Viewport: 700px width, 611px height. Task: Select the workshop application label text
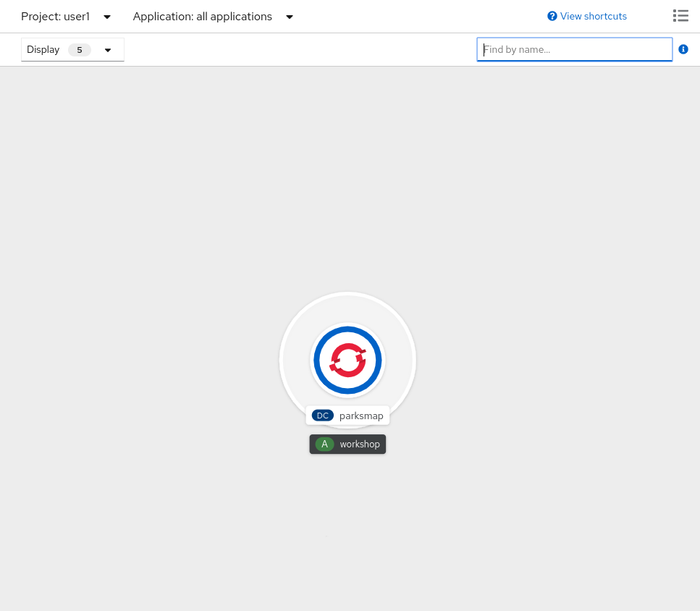(360, 444)
